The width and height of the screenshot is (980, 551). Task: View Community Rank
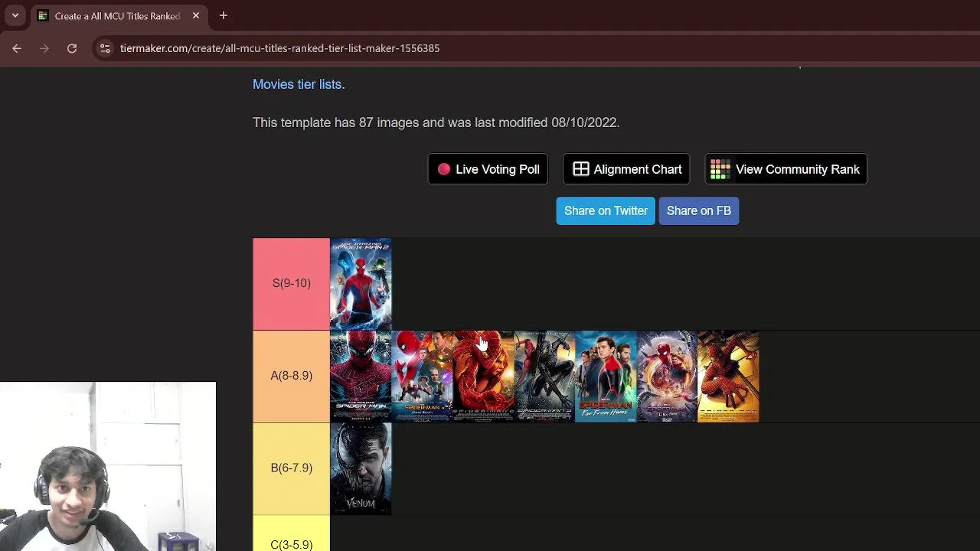(786, 169)
